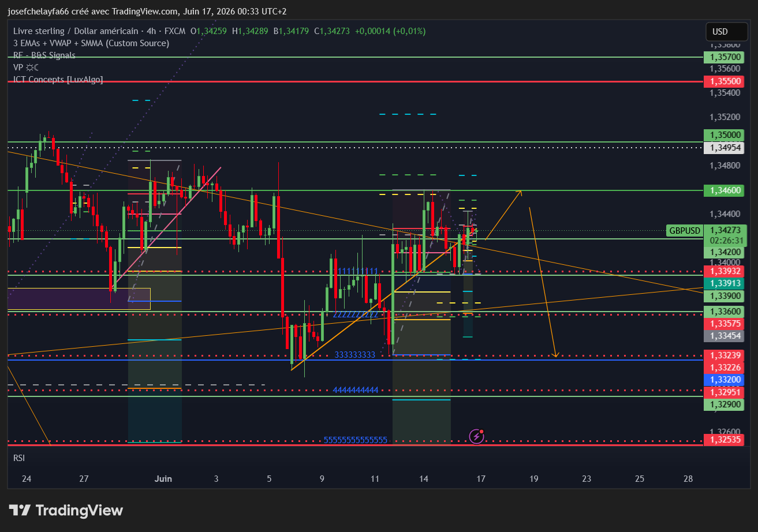Click the 'Livre sterling / Dollar américain' symbol title
This screenshot has width=758, height=532.
point(76,31)
